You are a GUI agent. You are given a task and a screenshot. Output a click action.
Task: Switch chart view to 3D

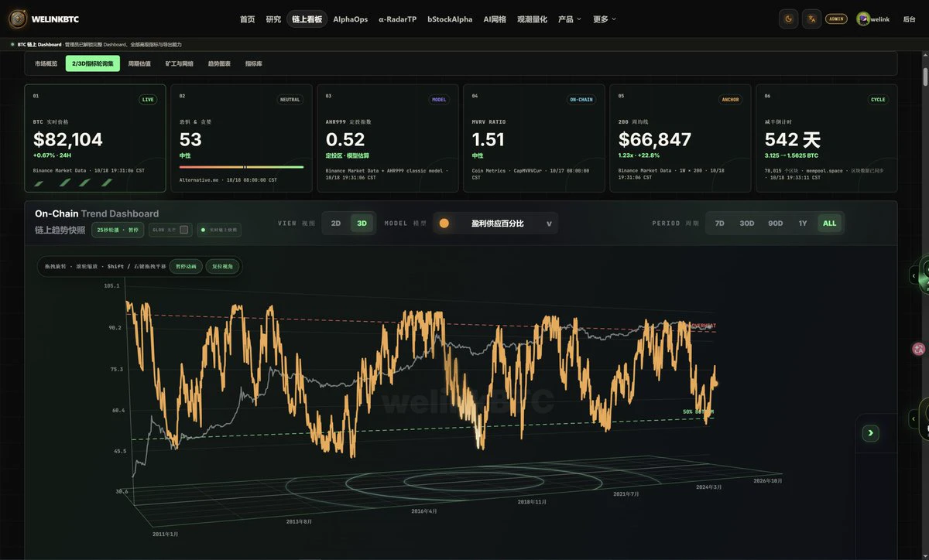362,224
